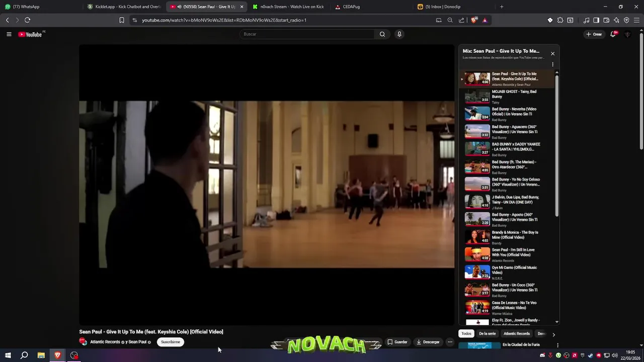Open the browser extensions puzzle icon

pyautogui.click(x=560, y=20)
